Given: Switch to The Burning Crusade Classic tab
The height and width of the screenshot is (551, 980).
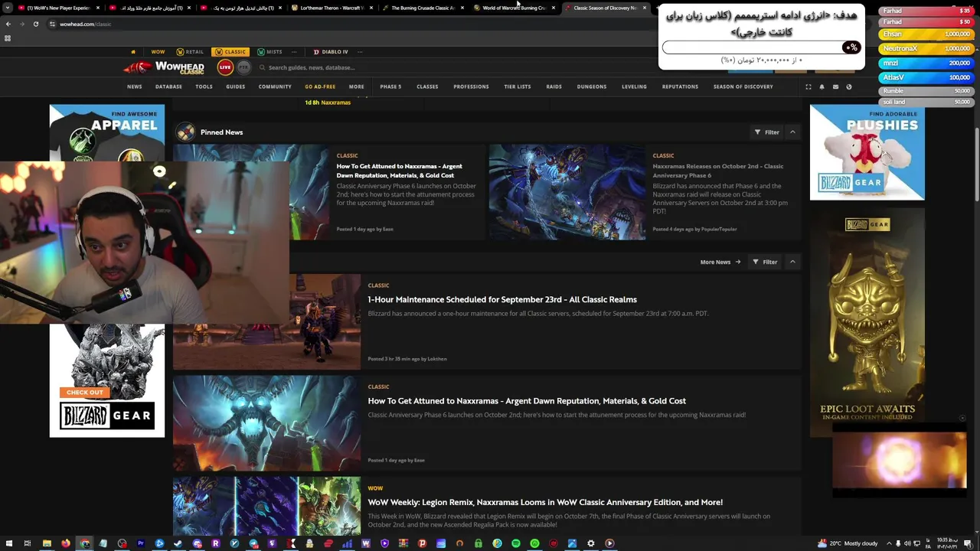Looking at the screenshot, I should pos(422,8).
